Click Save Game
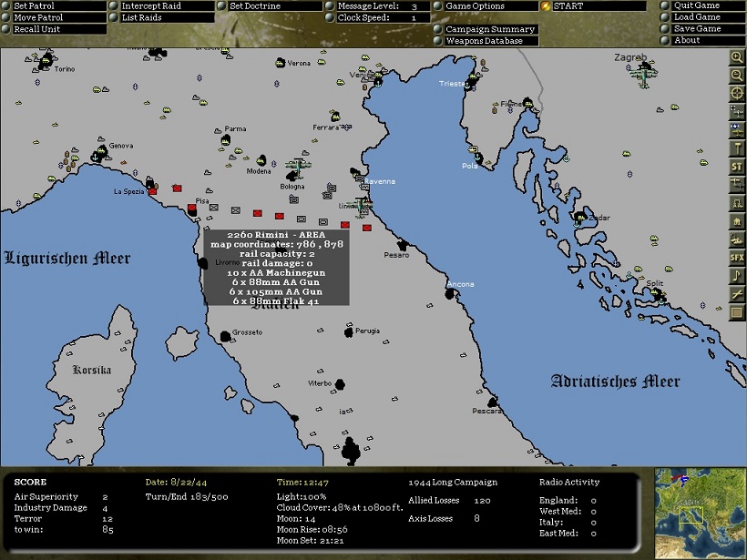 coord(702,28)
